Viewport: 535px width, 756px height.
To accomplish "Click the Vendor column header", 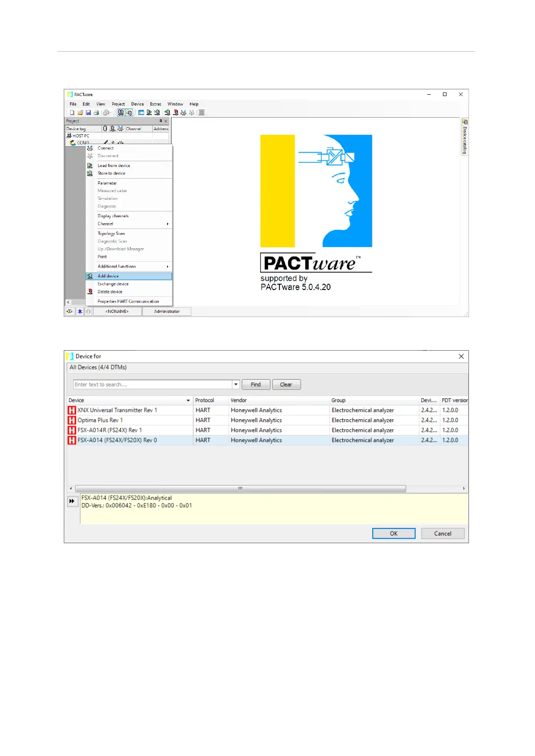I will click(279, 400).
